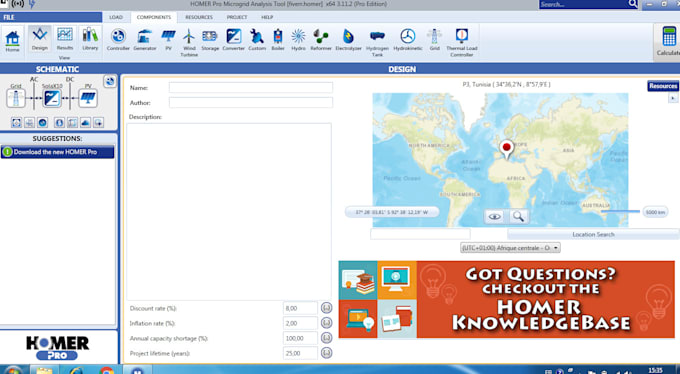Open the Design view

click(x=39, y=39)
